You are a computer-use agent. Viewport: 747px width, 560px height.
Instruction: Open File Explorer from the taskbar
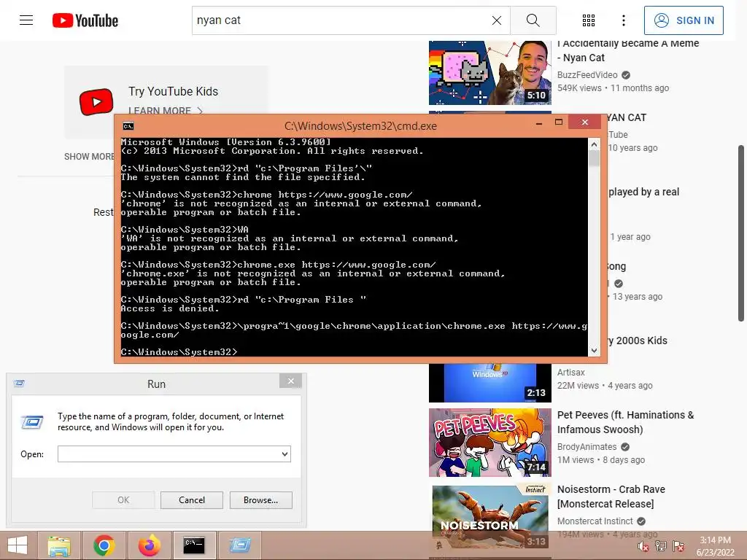pyautogui.click(x=59, y=545)
